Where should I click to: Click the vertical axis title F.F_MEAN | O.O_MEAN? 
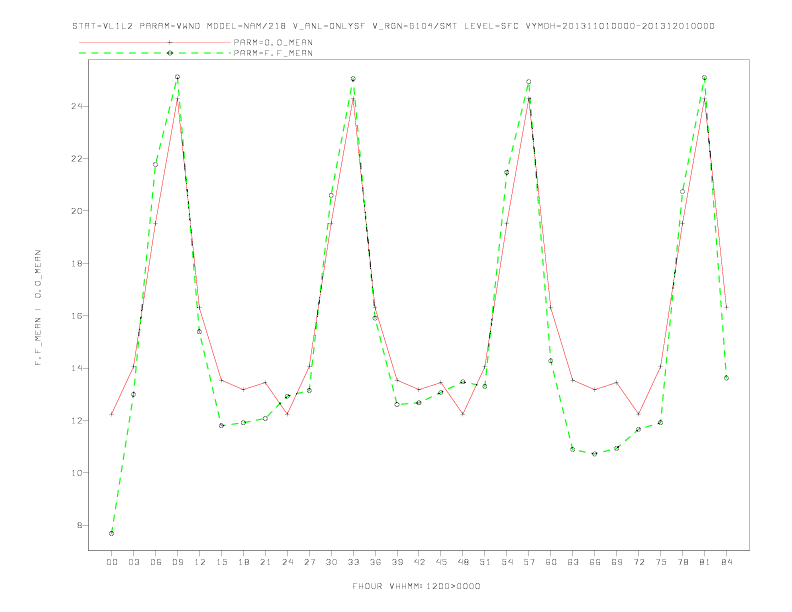pos(38,308)
